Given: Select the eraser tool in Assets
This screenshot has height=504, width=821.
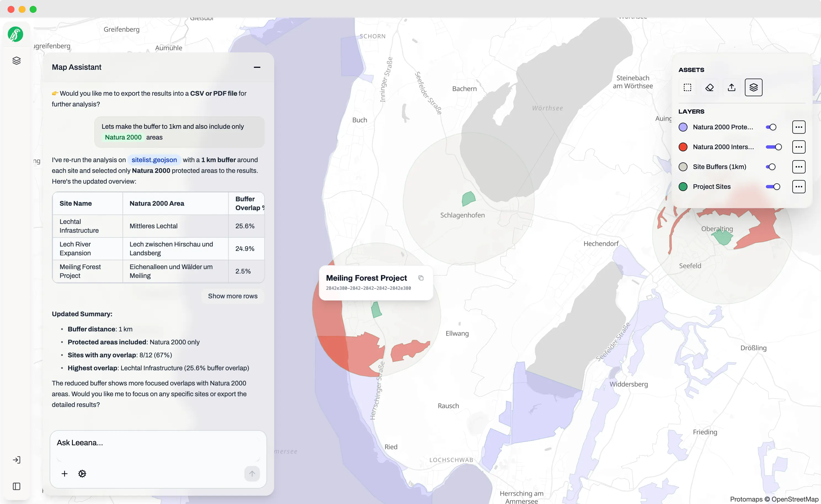Looking at the screenshot, I should tap(709, 87).
